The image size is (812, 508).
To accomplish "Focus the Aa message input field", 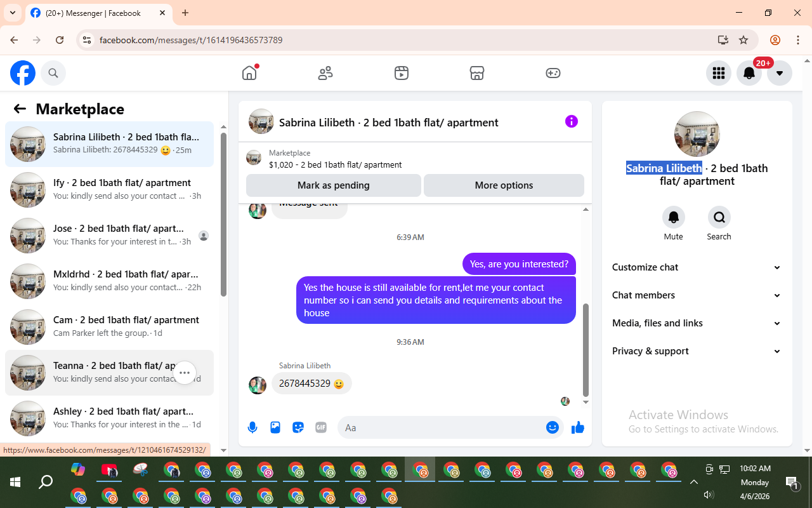I will pos(450,427).
